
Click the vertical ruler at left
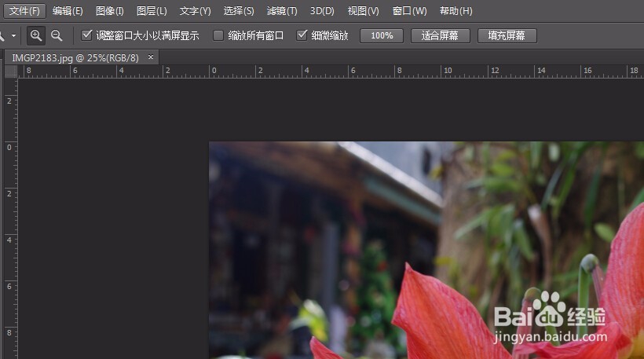tap(11, 218)
